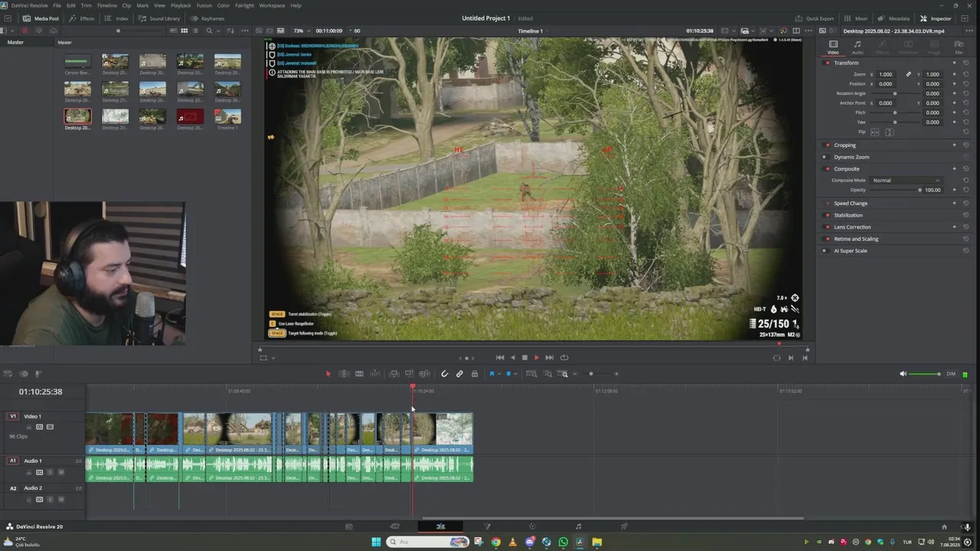980x551 pixels.
Task: Toggle the linked selection chain icon
Action: click(459, 373)
